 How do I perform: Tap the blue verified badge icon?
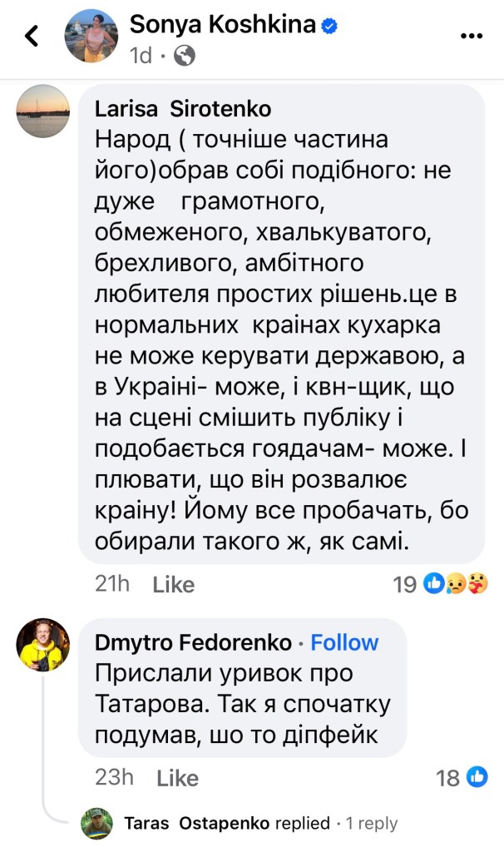click(329, 26)
